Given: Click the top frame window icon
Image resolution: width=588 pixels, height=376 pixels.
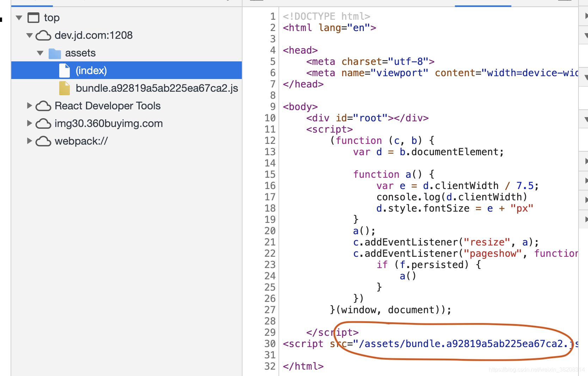Looking at the screenshot, I should pyautogui.click(x=33, y=18).
